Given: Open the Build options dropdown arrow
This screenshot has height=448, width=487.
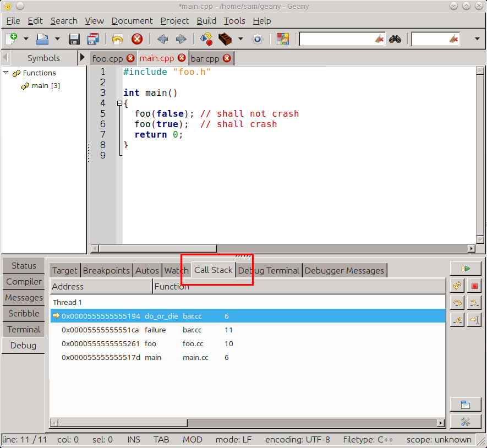Looking at the screenshot, I should pos(240,39).
